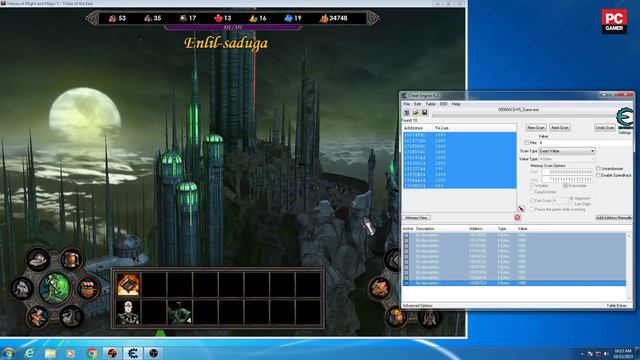Open Table Extras at bottom right
640x360 pixels.
pos(616,305)
